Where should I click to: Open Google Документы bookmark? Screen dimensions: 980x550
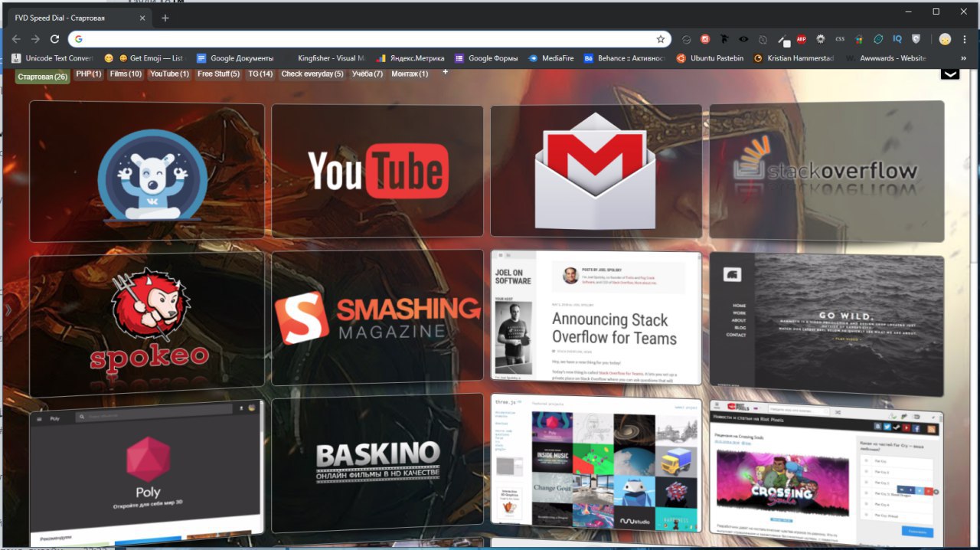click(235, 58)
